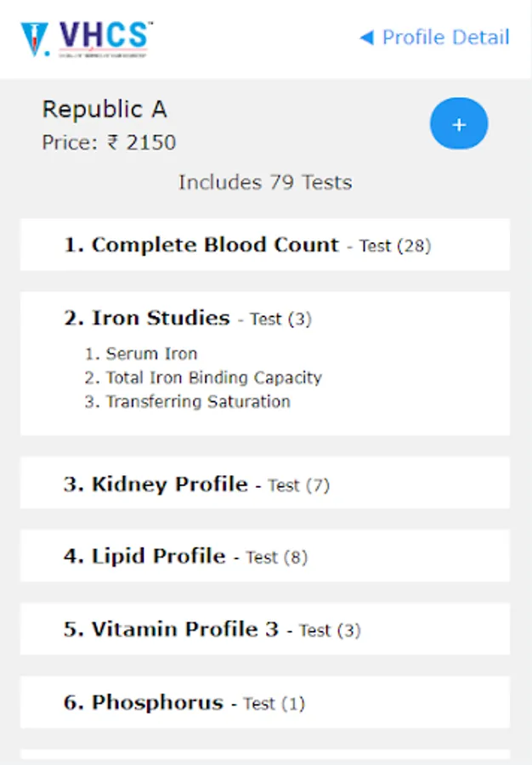Click the Republic A profile title

(105, 110)
